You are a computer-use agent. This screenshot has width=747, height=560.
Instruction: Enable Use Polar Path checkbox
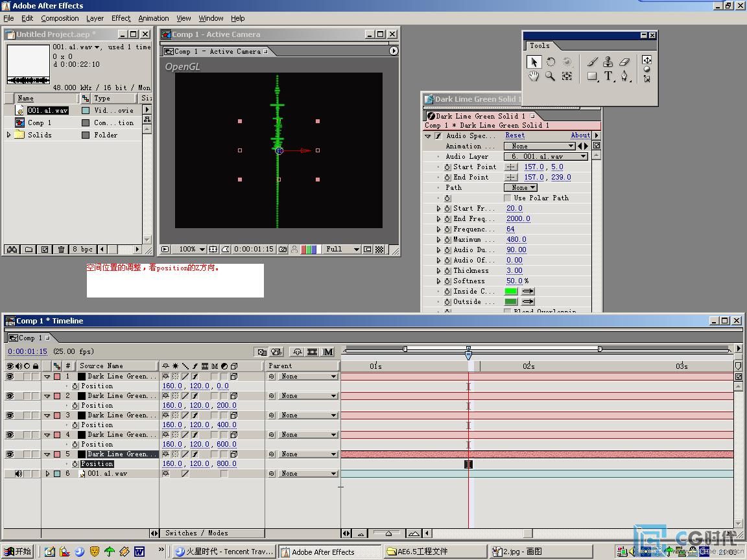pos(507,198)
